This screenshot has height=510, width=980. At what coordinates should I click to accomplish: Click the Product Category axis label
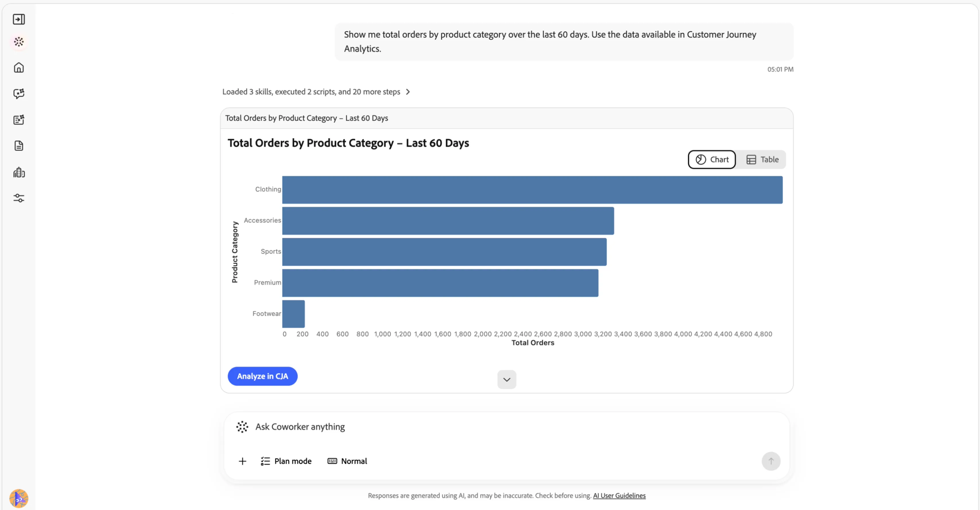click(x=235, y=252)
